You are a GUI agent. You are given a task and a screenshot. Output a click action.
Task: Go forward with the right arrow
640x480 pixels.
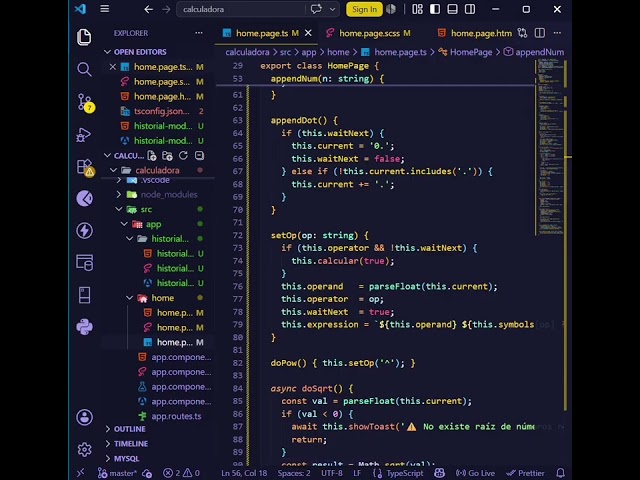pos(166,9)
